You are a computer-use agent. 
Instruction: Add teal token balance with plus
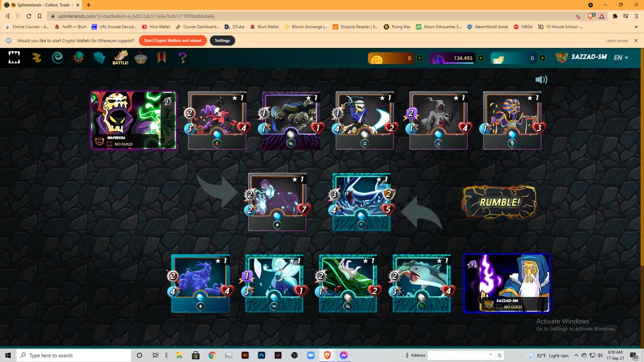coord(542,58)
